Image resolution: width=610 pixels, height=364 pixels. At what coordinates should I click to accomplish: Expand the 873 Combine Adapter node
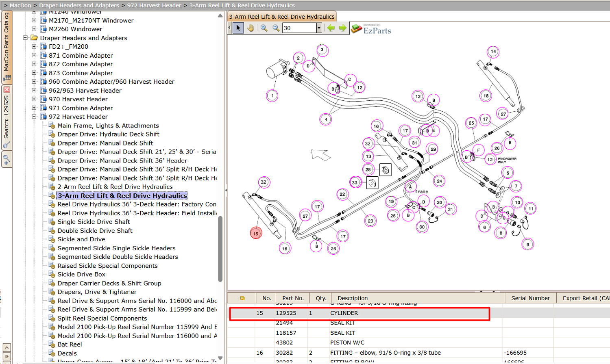34,73
